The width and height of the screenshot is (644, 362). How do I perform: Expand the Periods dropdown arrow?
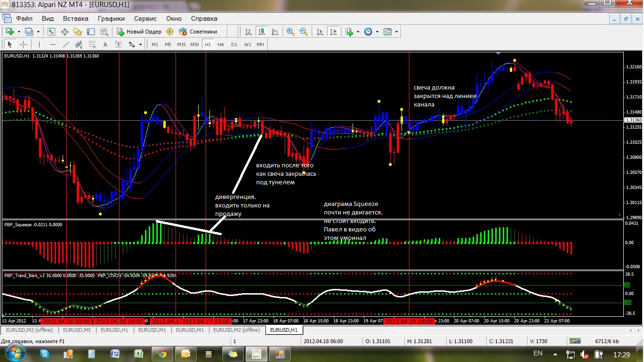[x=378, y=32]
